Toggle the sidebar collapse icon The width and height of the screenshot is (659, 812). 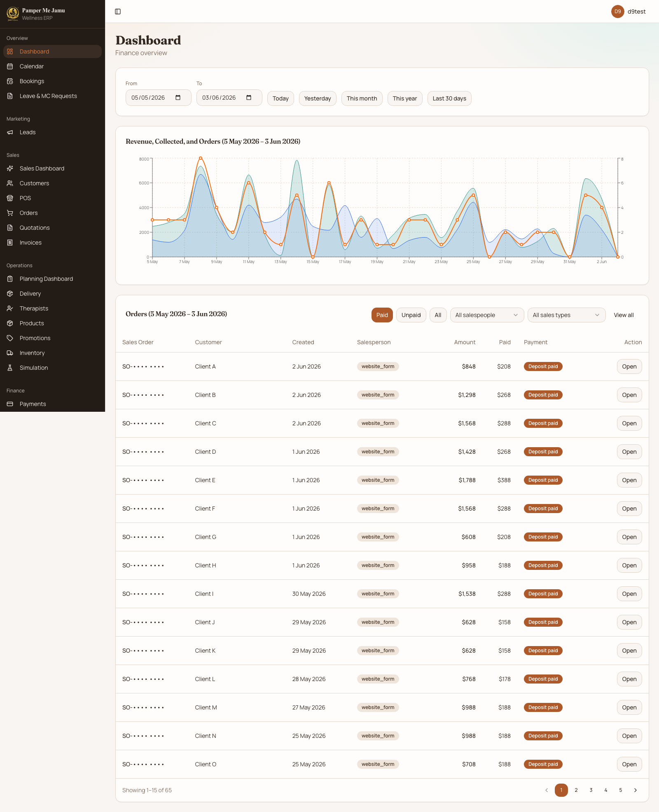pos(118,12)
